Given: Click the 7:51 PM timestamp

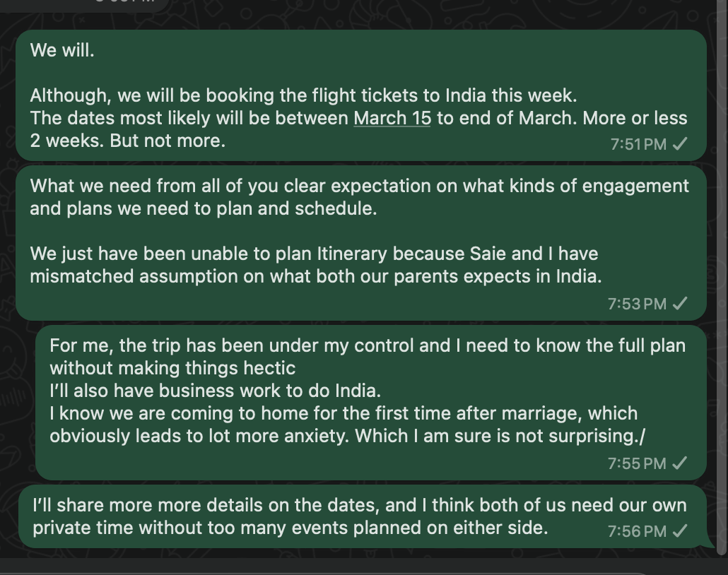Looking at the screenshot, I should [638, 144].
